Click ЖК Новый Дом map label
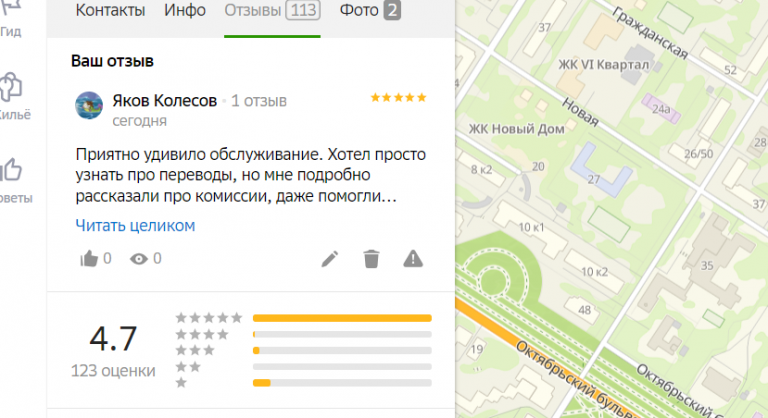 pos(516,129)
